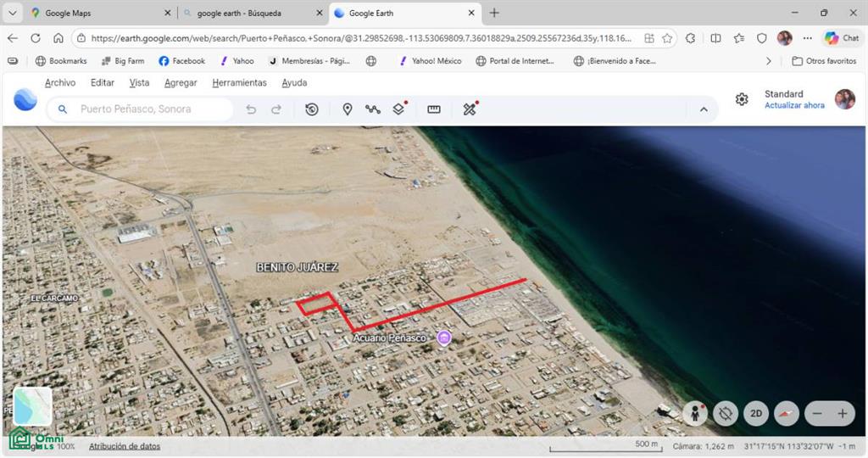The height and width of the screenshot is (458, 868).
Task: Open the Atribución de datos link
Action: pyautogui.click(x=125, y=446)
